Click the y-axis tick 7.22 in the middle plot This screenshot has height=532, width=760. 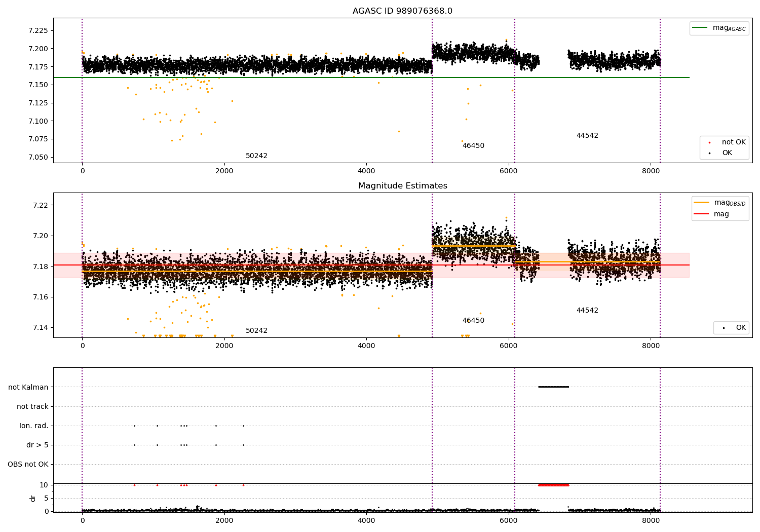tap(41, 205)
